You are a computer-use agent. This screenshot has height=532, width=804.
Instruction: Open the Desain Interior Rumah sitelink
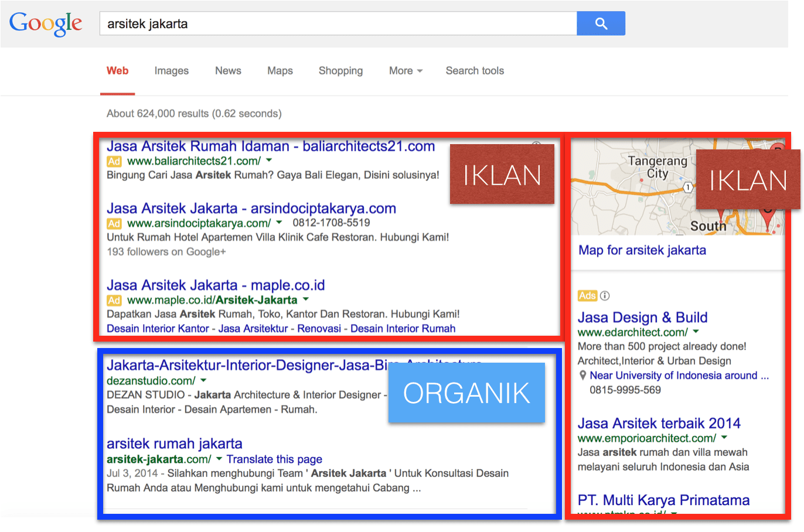[403, 329]
